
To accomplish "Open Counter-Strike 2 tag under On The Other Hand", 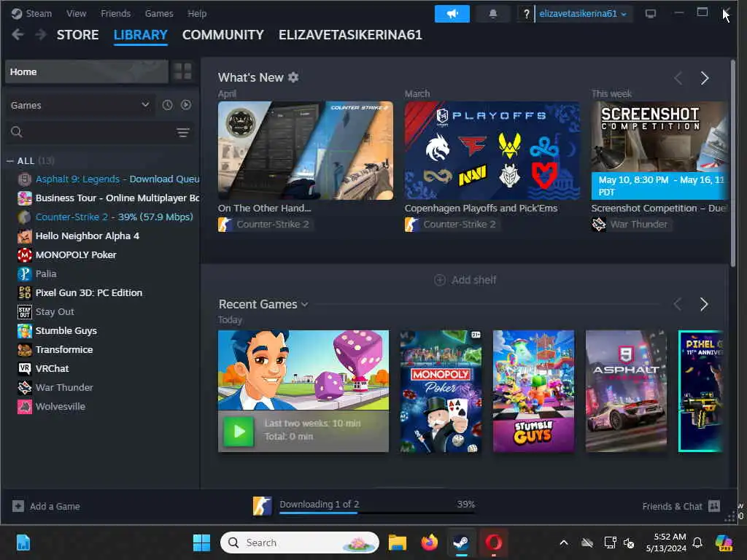I will click(265, 225).
